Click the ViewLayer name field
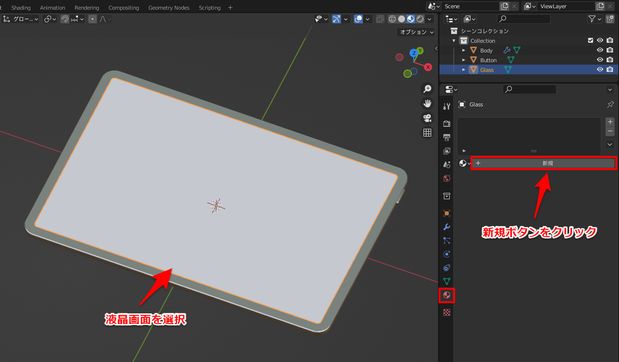 pos(566,6)
